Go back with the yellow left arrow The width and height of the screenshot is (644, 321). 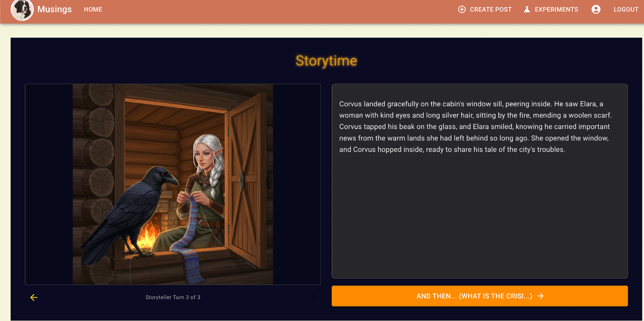(34, 297)
